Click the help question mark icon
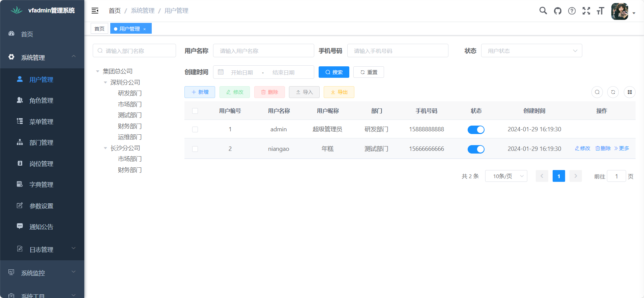Screen dimensions: 644x298 tap(572, 11)
